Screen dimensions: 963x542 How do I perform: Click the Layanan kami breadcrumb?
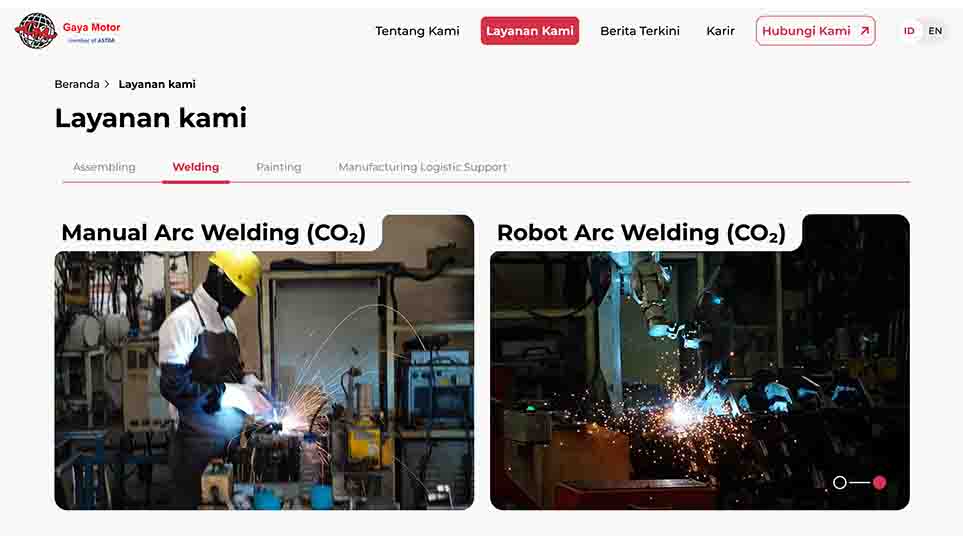click(x=157, y=84)
